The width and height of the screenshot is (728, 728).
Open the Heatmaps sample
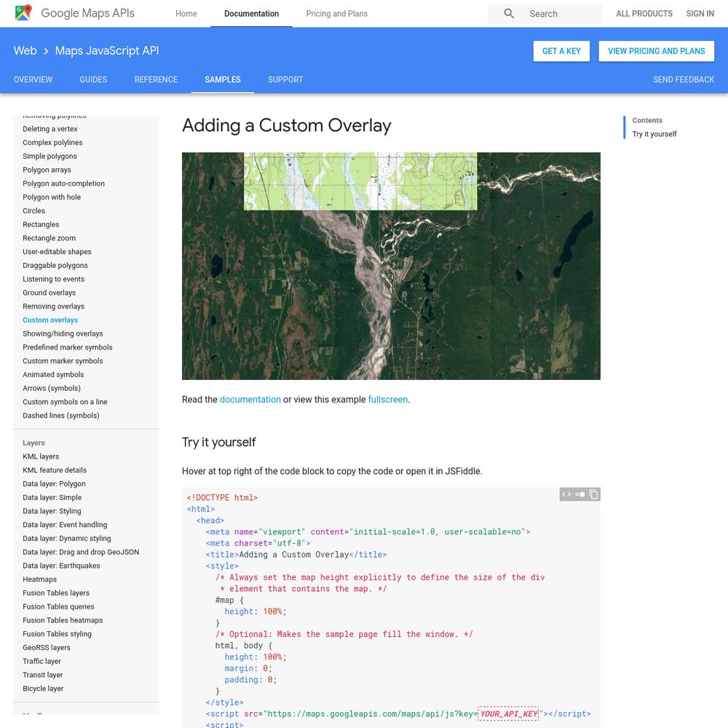tap(39, 579)
